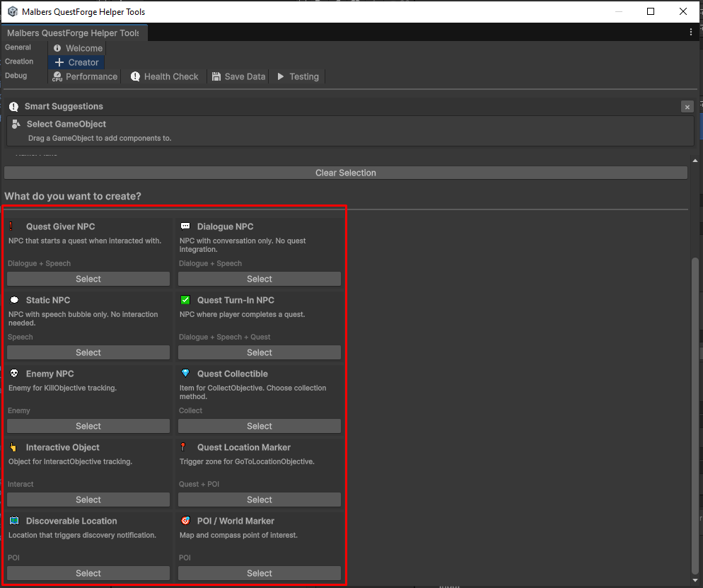Click the Quest Location Marker pin icon
This screenshot has width=703, height=588.
[x=183, y=447]
